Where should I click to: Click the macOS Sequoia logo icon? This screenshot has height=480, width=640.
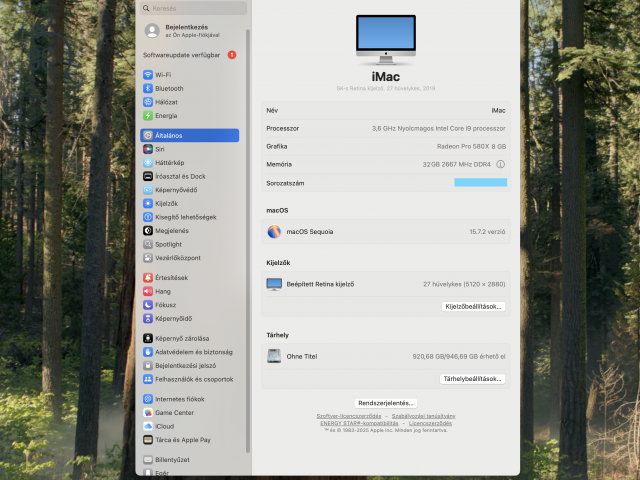274,231
